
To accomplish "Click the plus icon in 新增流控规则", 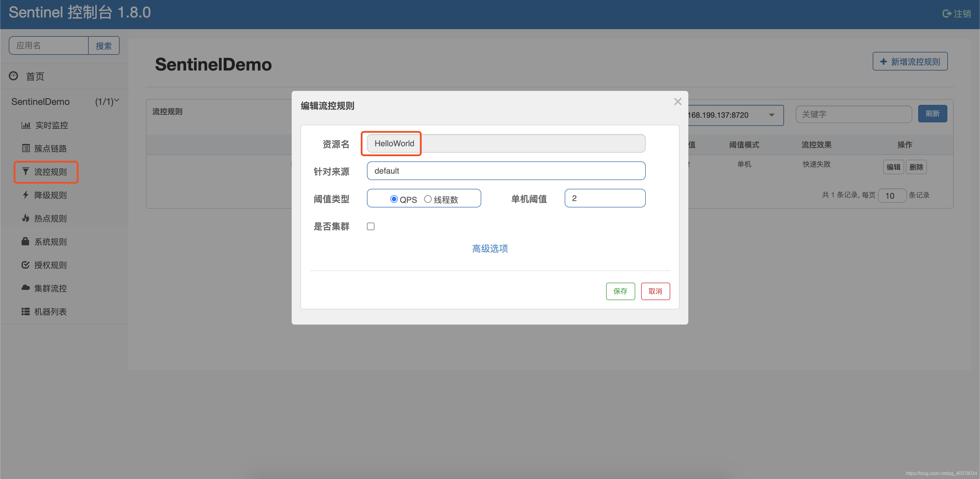I will point(884,61).
